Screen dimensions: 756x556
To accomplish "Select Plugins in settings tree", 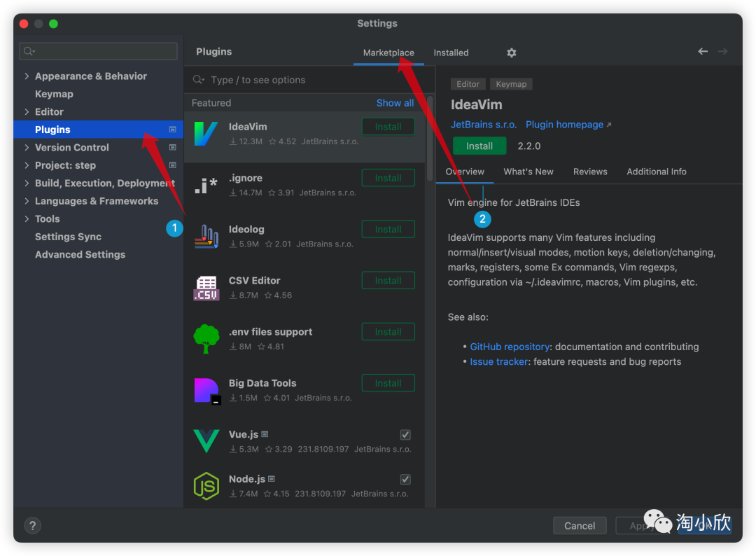I will (x=99, y=130).
